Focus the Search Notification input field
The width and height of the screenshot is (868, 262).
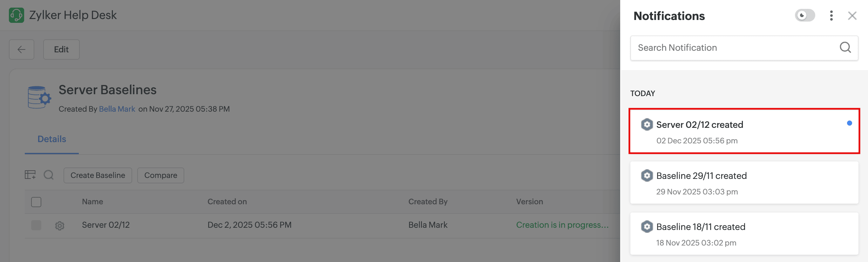(x=735, y=48)
